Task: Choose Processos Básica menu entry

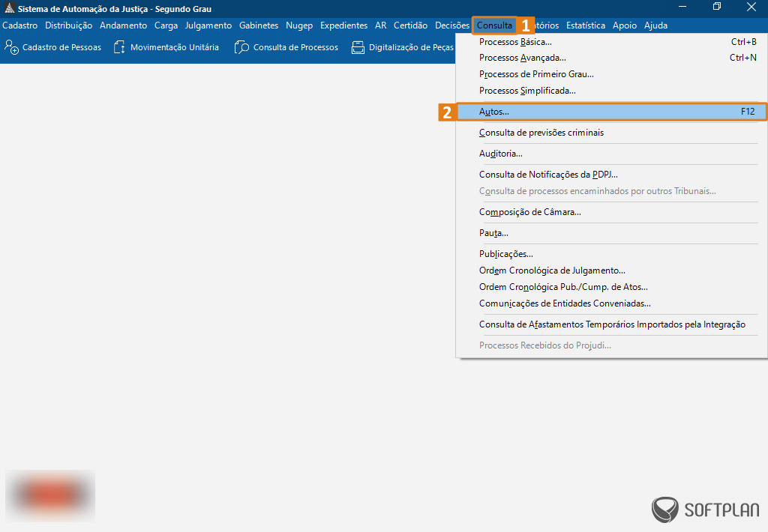Action: tap(612, 42)
